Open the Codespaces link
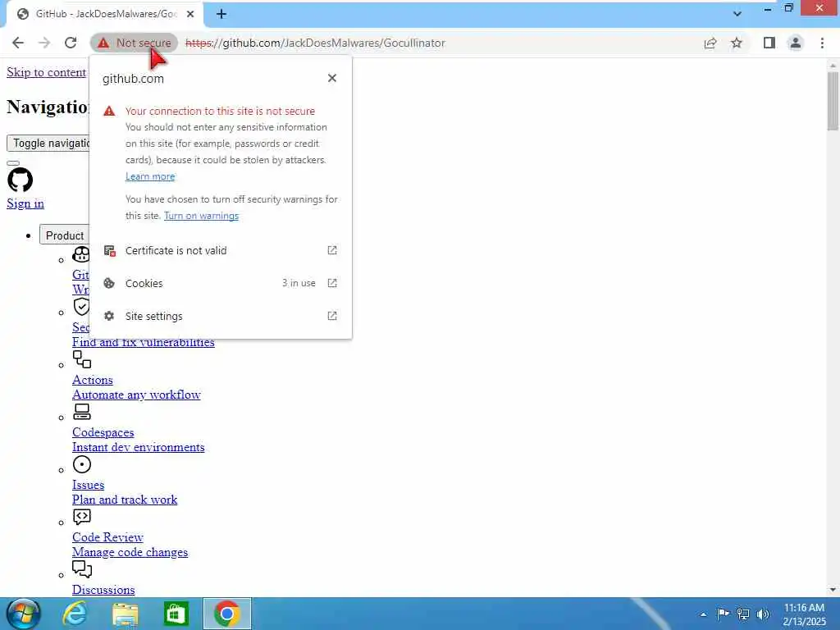 click(x=103, y=432)
